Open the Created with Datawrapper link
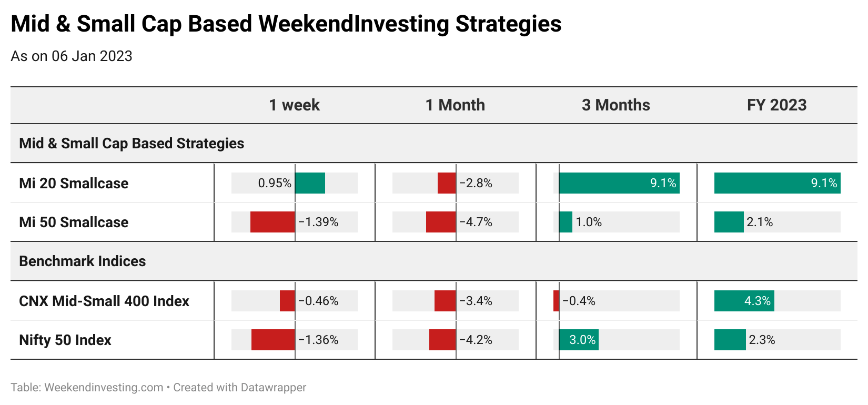 point(240,388)
